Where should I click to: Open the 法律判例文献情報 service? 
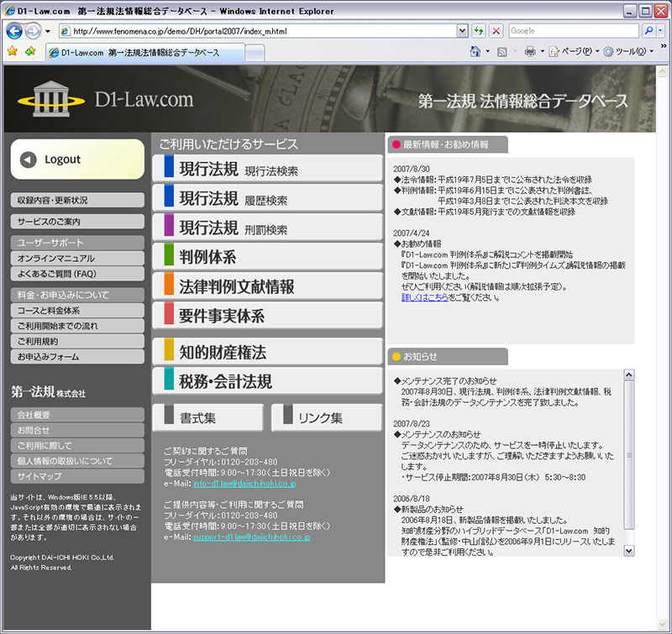tap(267, 286)
